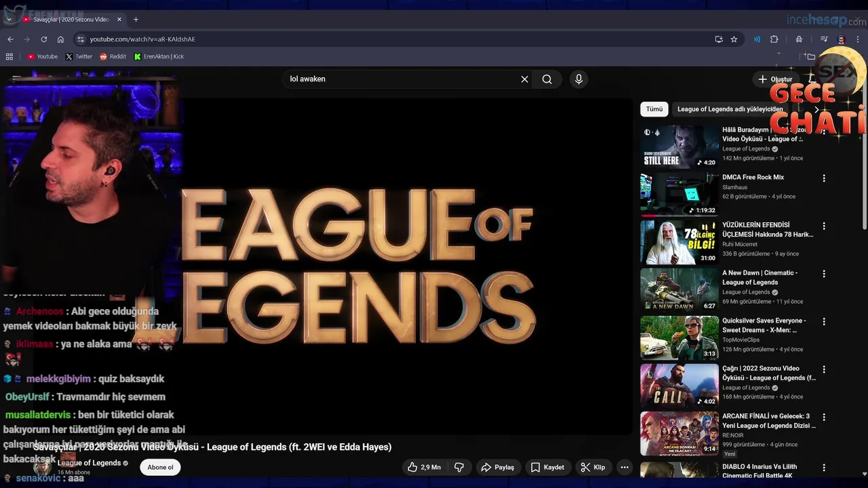Run search with the magnifier button
The image size is (868, 488).
coord(547,79)
